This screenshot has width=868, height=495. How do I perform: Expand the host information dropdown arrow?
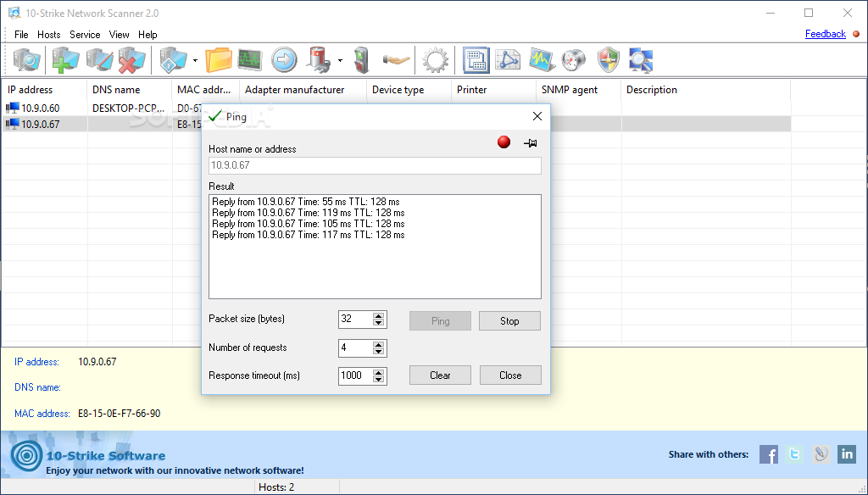[196, 60]
